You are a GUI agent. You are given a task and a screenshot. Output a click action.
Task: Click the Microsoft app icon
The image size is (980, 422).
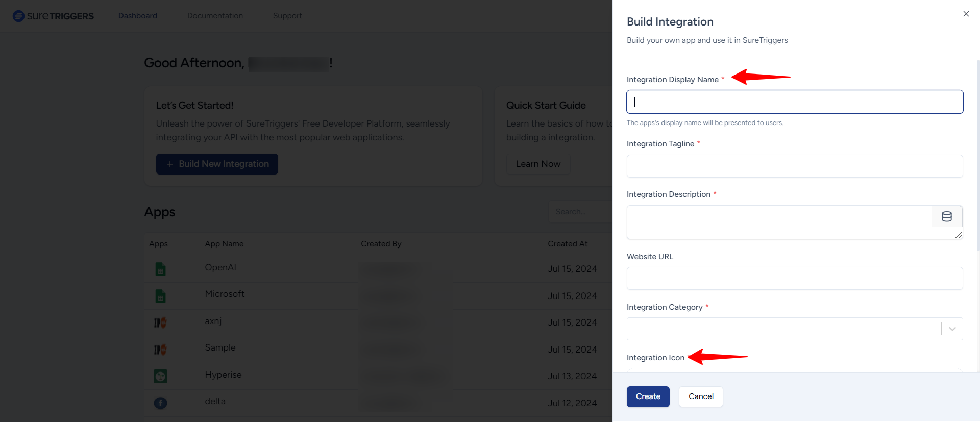pyautogui.click(x=160, y=296)
